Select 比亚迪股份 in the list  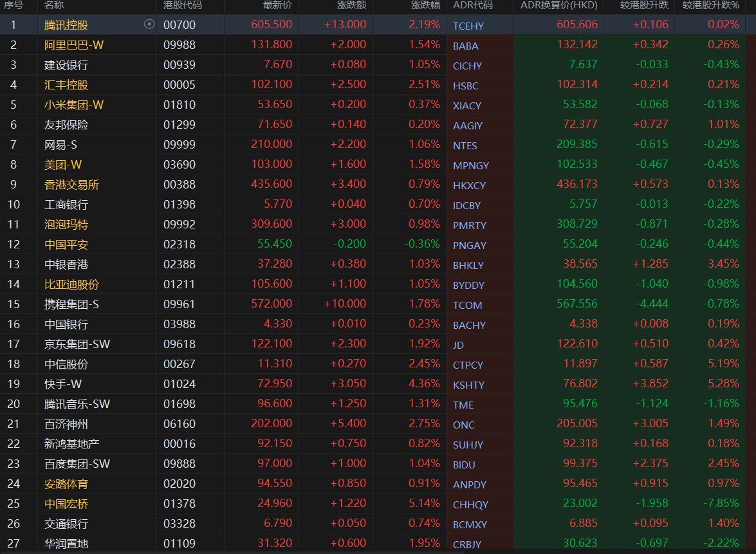[71, 284]
